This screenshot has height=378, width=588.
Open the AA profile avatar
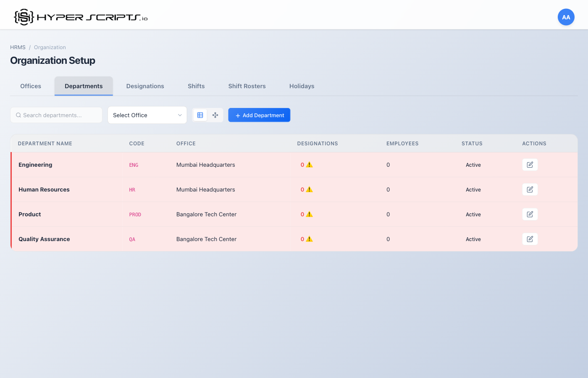[566, 17]
